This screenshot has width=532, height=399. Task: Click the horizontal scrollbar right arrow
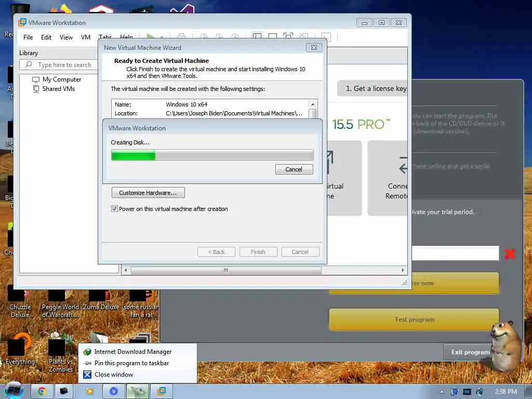(403, 270)
